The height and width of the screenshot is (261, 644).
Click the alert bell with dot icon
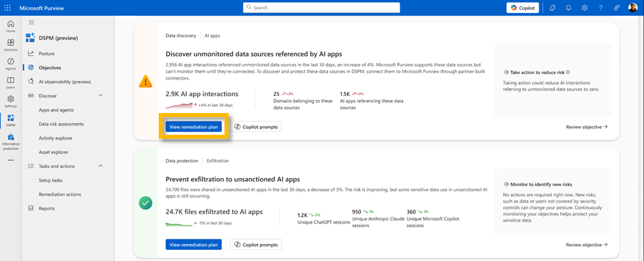[x=553, y=8]
